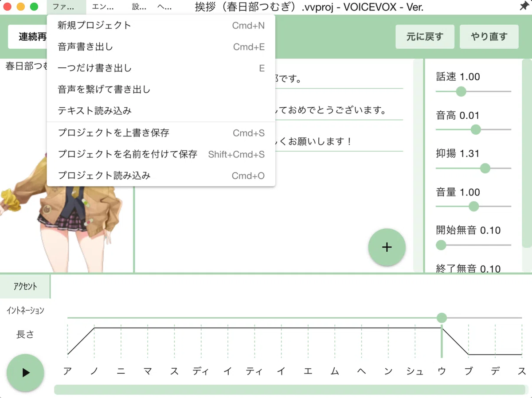532x398 pixels.
Task: Click the 連続再生 button
Action: click(27, 37)
